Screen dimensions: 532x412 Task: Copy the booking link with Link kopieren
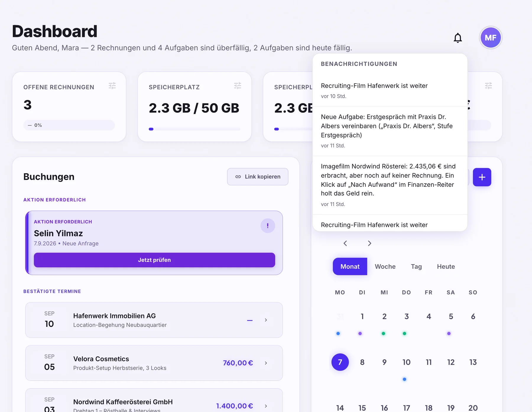pyautogui.click(x=258, y=177)
